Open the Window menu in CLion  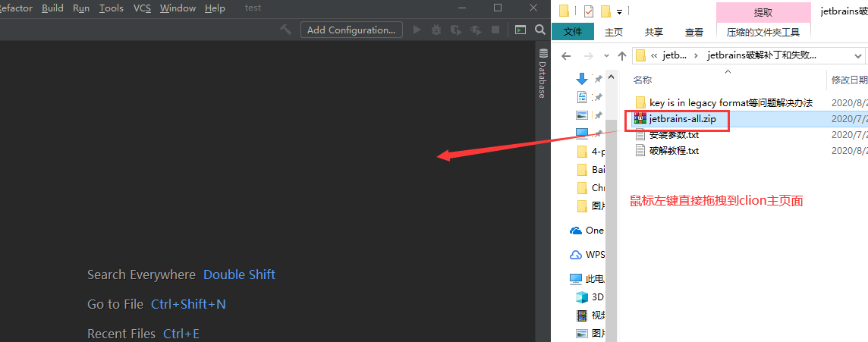(178, 8)
